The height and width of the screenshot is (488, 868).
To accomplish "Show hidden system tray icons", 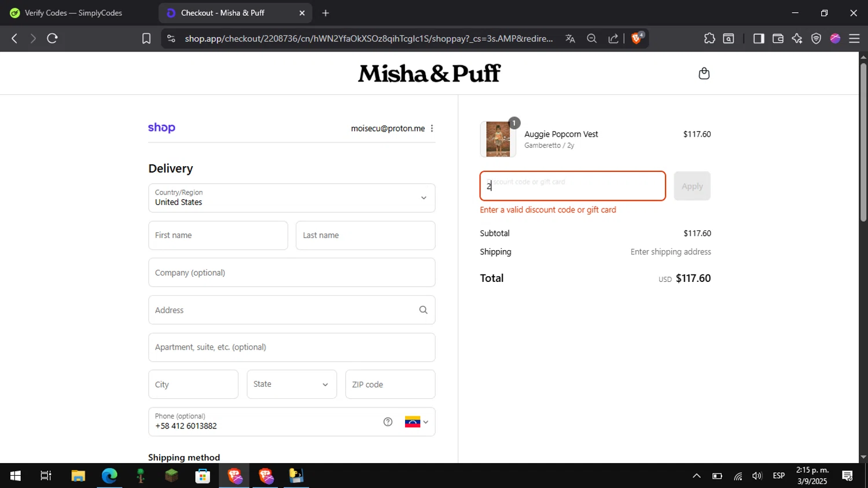I will (697, 476).
